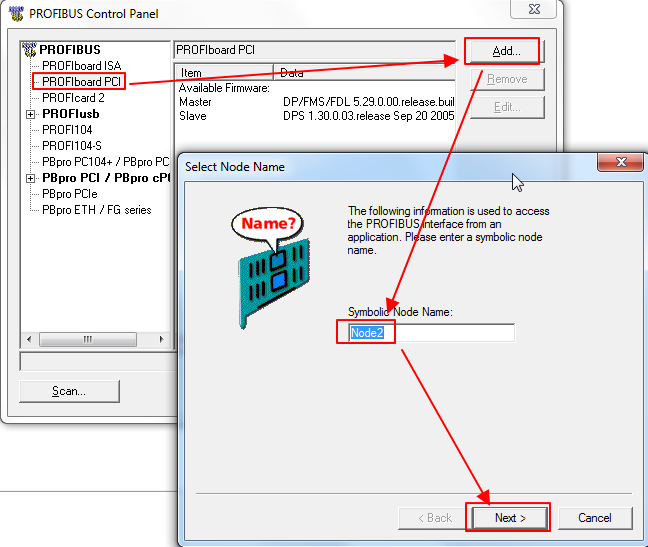The width and height of the screenshot is (648, 547).
Task: Select the PROFIusb tree entry
Action: (x=71, y=114)
